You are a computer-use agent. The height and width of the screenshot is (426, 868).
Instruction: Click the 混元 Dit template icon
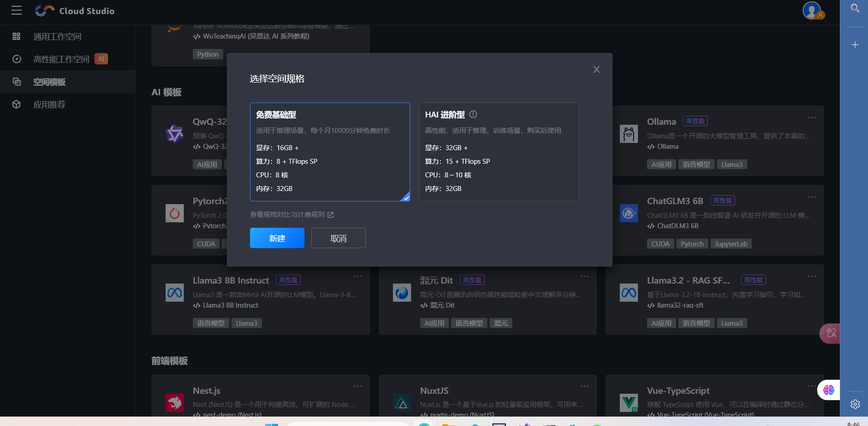click(402, 293)
